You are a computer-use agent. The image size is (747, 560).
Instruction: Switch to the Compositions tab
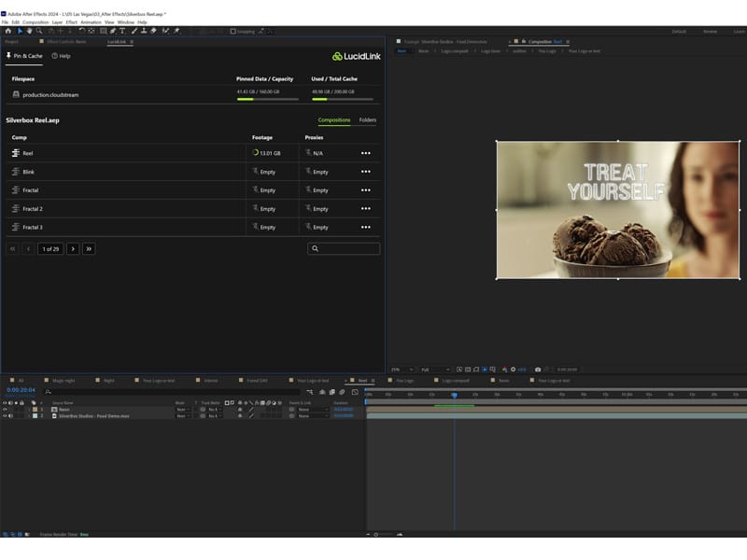[334, 120]
